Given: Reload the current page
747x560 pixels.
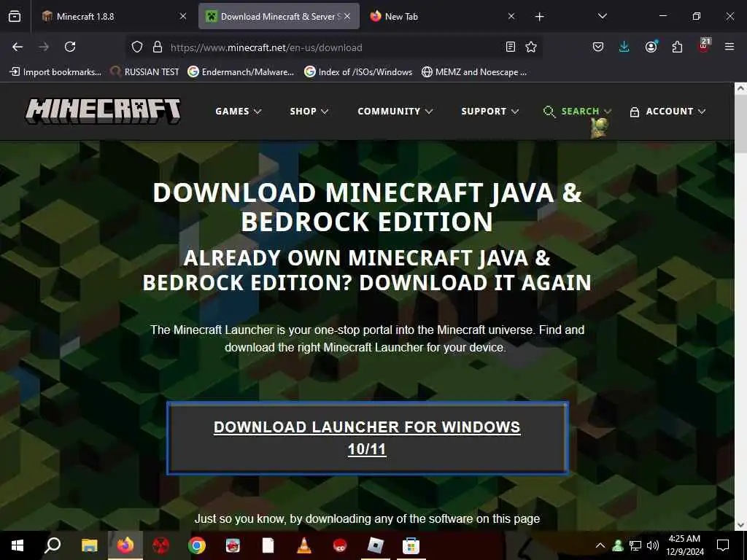Looking at the screenshot, I should 70,47.
